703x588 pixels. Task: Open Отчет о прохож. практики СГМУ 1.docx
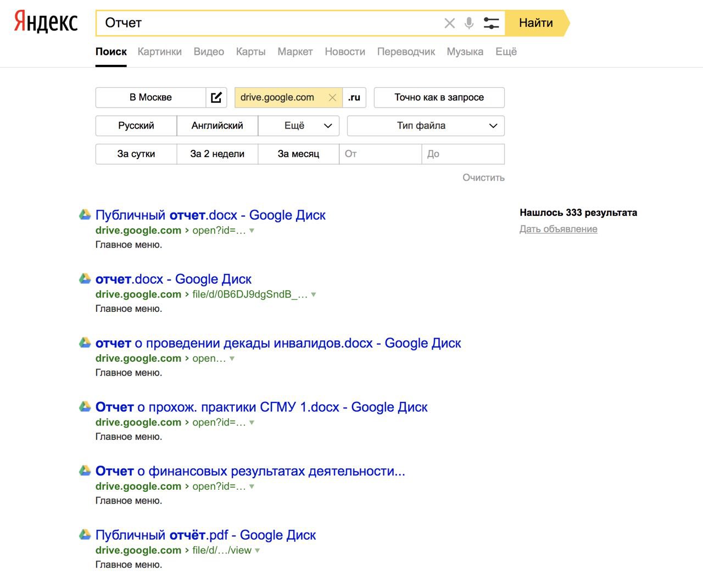(261, 407)
